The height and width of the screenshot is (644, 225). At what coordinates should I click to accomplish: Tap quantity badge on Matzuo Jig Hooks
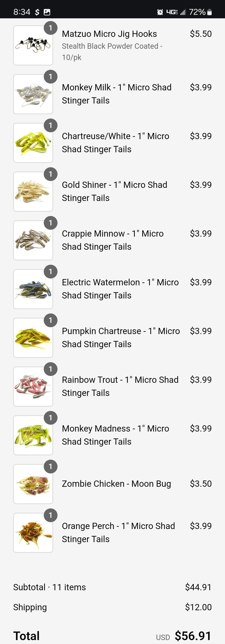pyautogui.click(x=50, y=28)
